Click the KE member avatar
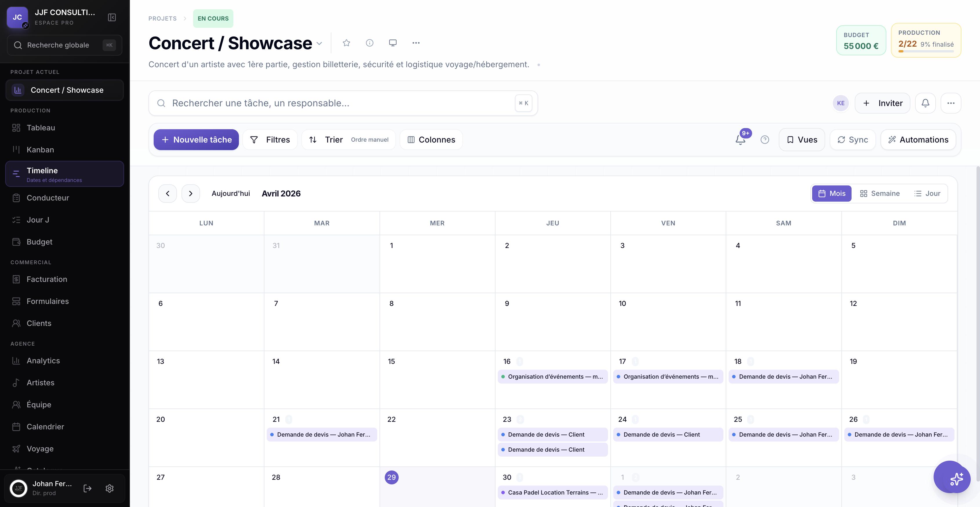980x507 pixels. click(x=841, y=103)
